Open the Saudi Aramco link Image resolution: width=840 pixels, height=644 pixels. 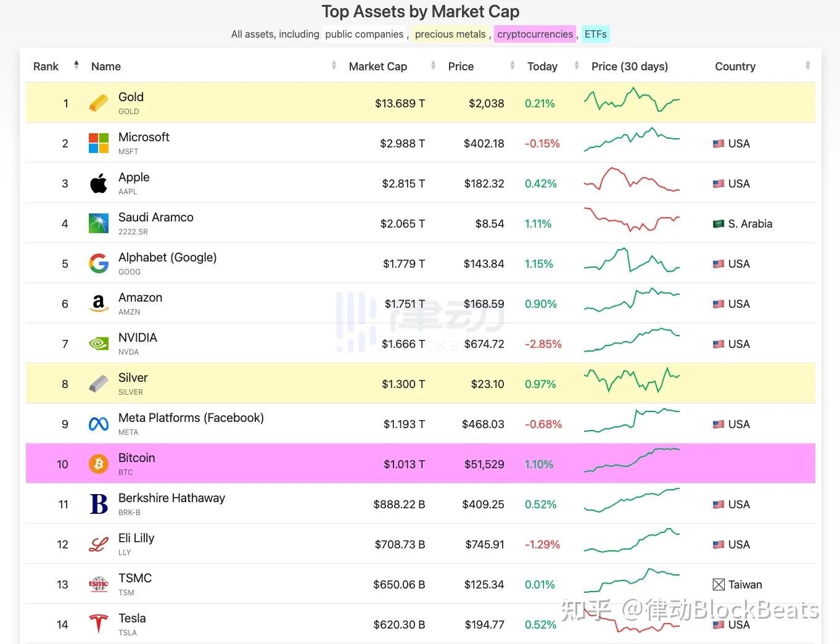(156, 217)
